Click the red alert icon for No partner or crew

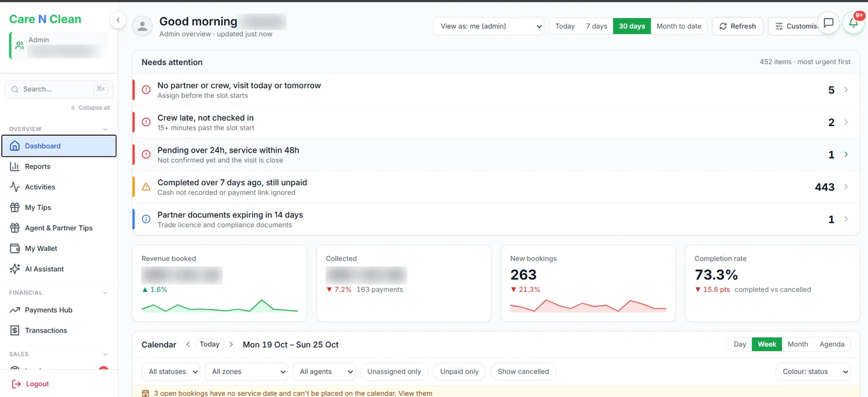pyautogui.click(x=146, y=90)
